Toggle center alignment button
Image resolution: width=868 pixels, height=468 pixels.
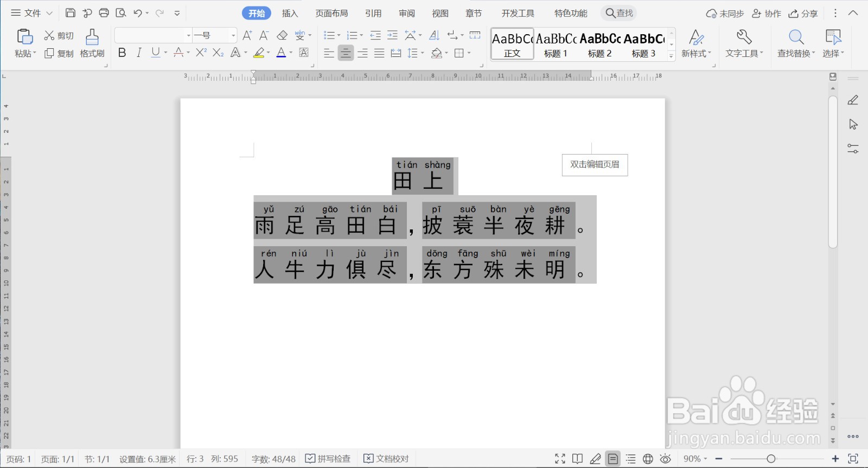click(346, 53)
